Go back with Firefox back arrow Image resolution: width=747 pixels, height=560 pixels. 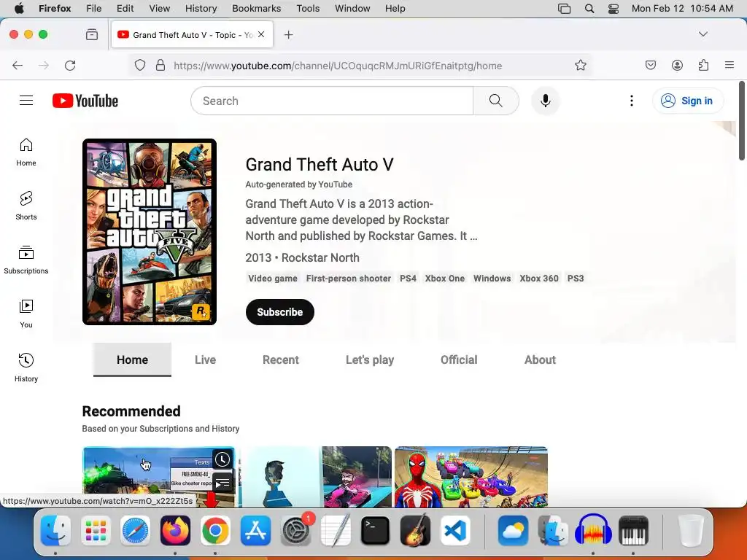pyautogui.click(x=18, y=65)
